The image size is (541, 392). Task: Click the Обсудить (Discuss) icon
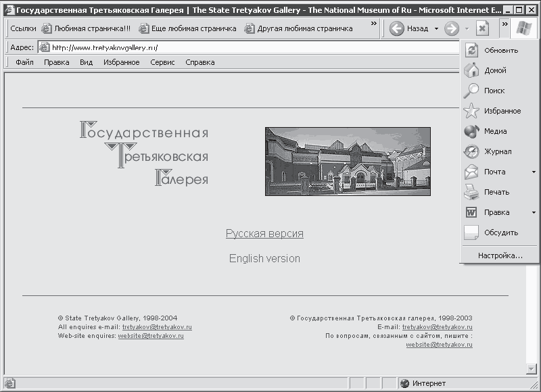pos(472,233)
